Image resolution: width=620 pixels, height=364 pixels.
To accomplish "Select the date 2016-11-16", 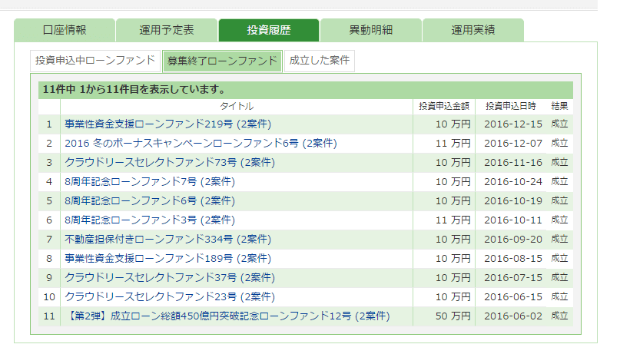I will pos(513,163).
